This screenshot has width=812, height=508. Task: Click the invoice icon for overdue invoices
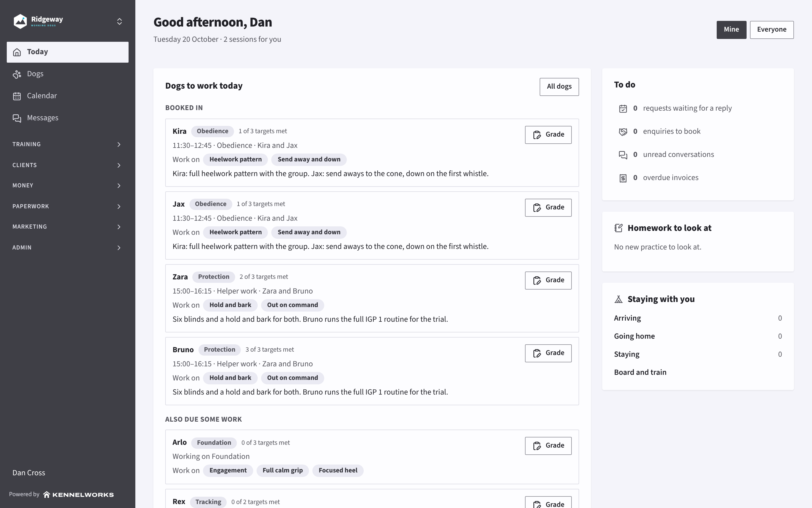point(623,178)
